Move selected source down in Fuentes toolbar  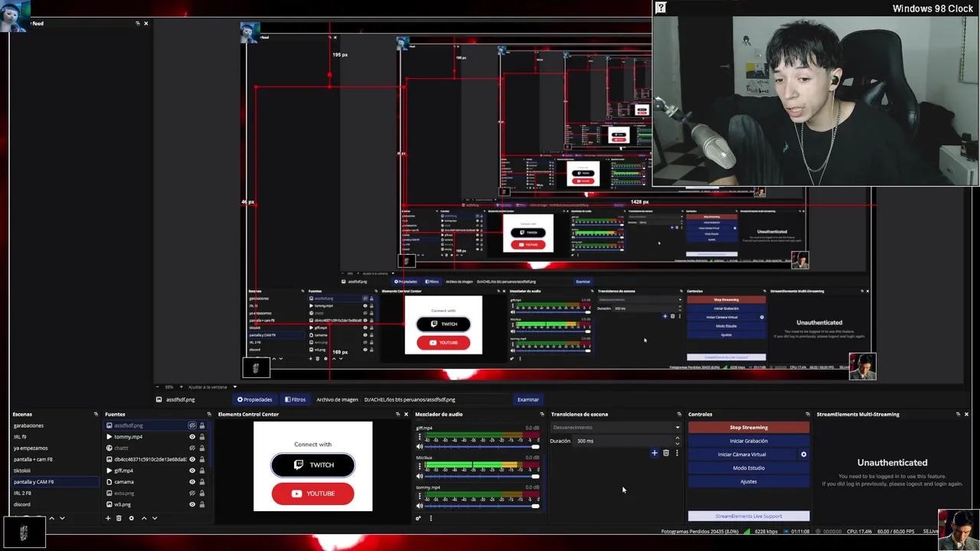[x=155, y=518]
